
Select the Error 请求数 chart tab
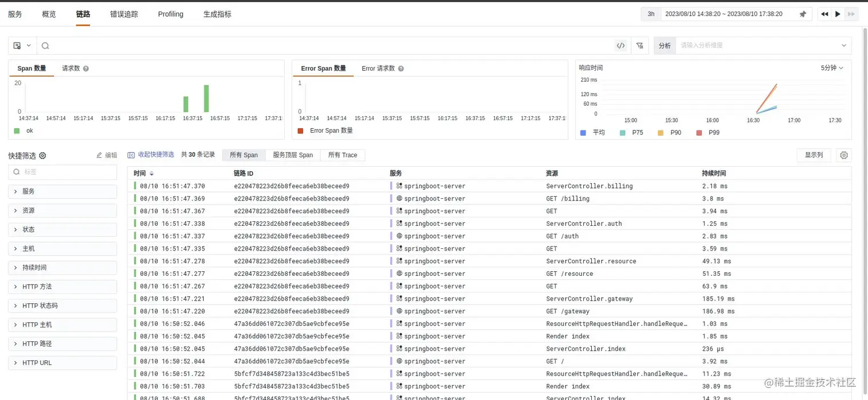(378, 68)
